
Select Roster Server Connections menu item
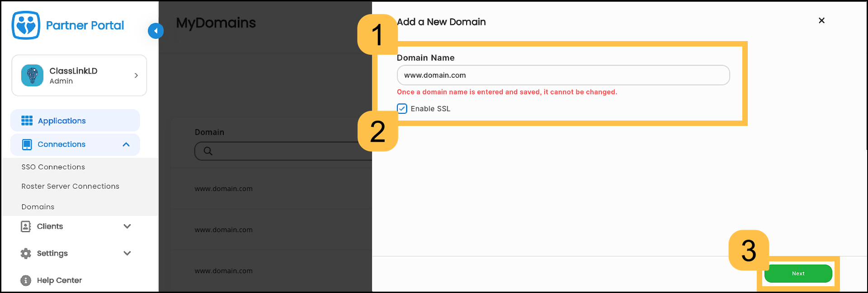71,186
